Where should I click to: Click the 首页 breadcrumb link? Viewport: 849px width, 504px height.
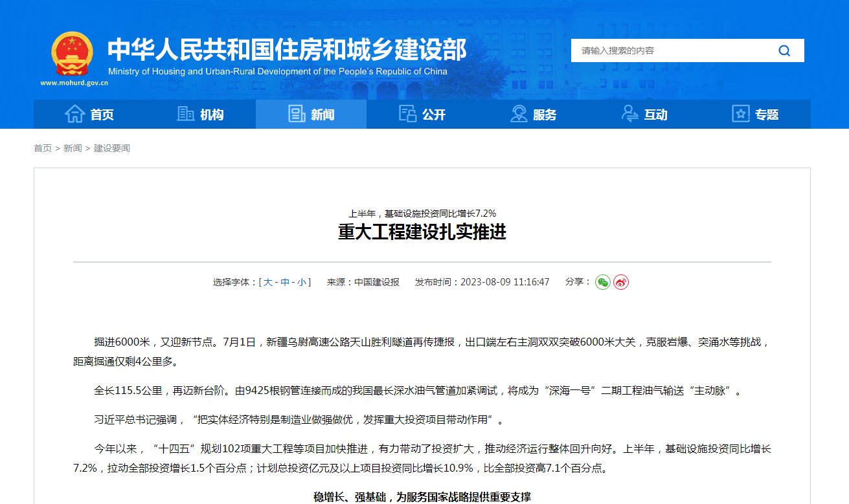43,148
